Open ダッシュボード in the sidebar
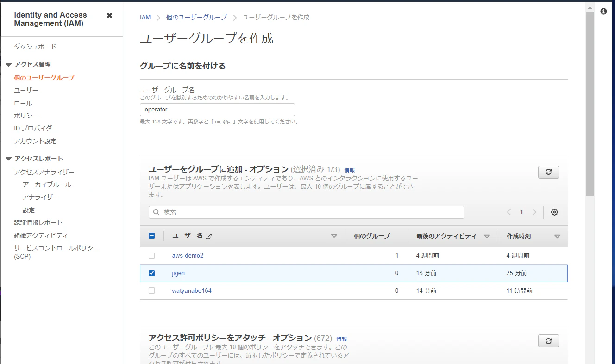The height and width of the screenshot is (364, 615). point(35,47)
